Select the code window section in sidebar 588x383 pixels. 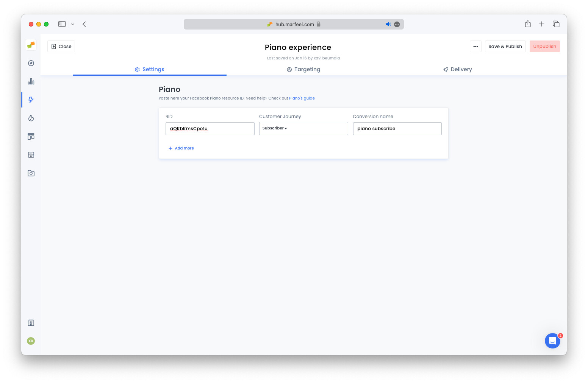(x=31, y=154)
